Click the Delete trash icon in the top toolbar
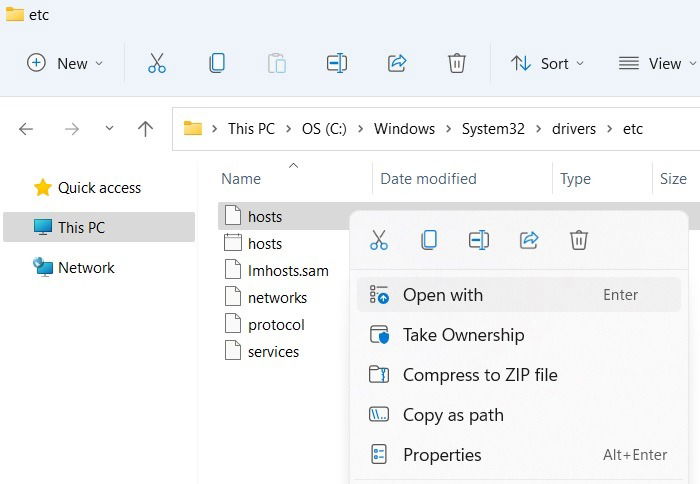This screenshot has height=484, width=700. pyautogui.click(x=457, y=63)
